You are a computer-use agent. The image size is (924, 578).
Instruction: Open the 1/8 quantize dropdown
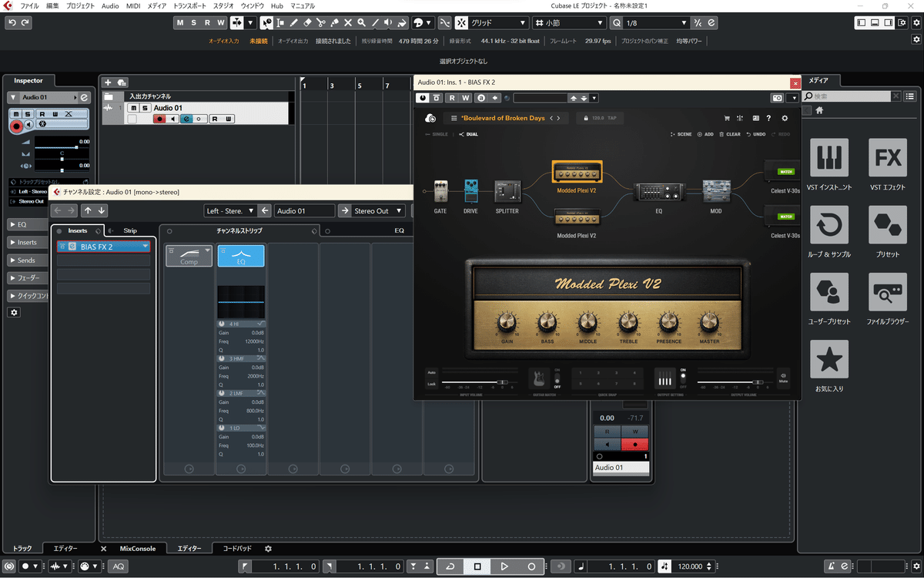tap(658, 23)
